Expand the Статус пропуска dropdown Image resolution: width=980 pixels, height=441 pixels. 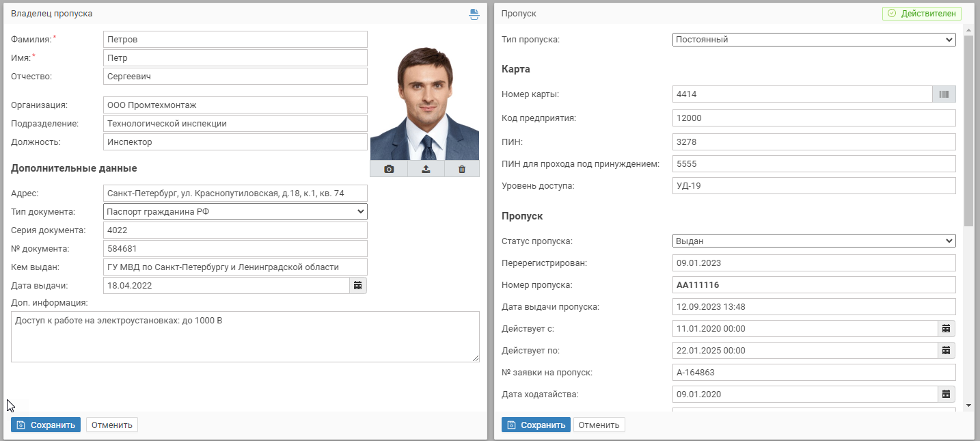[813, 241]
